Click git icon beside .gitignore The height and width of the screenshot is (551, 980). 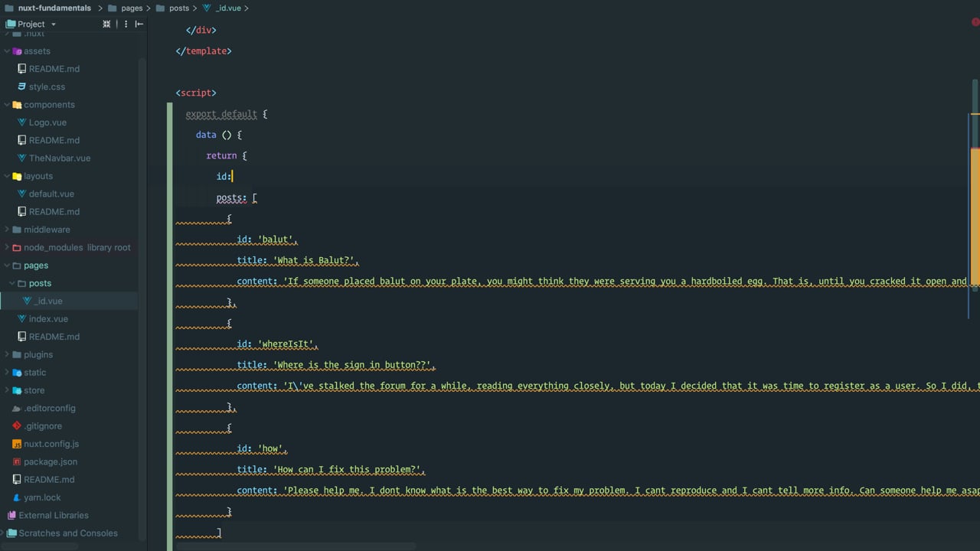(x=17, y=426)
